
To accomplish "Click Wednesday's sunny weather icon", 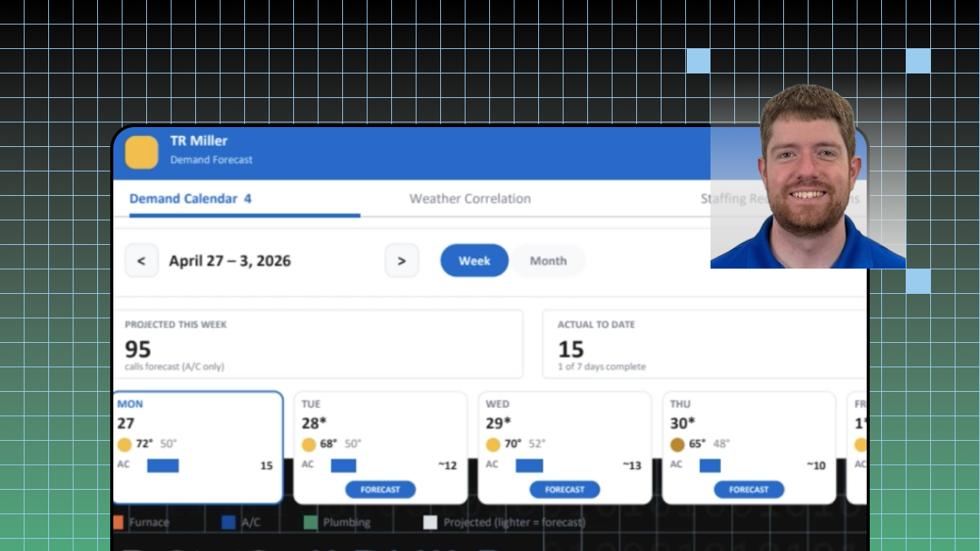I will pos(493,445).
